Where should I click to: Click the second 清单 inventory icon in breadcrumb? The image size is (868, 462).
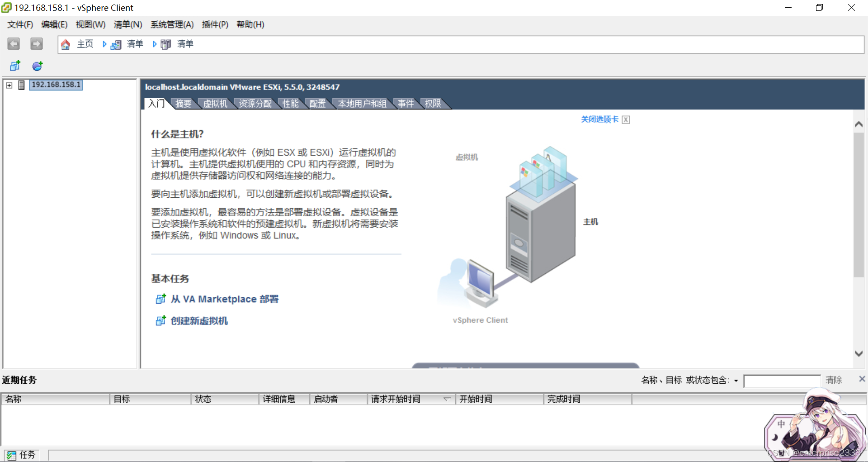166,44
